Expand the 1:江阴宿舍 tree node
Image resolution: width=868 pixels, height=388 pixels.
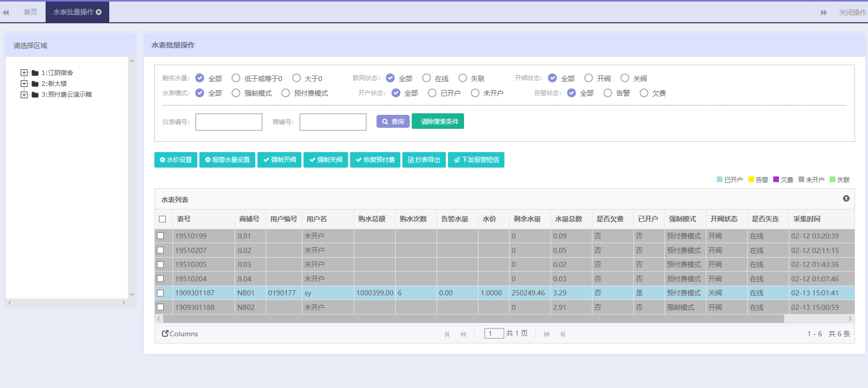point(24,73)
